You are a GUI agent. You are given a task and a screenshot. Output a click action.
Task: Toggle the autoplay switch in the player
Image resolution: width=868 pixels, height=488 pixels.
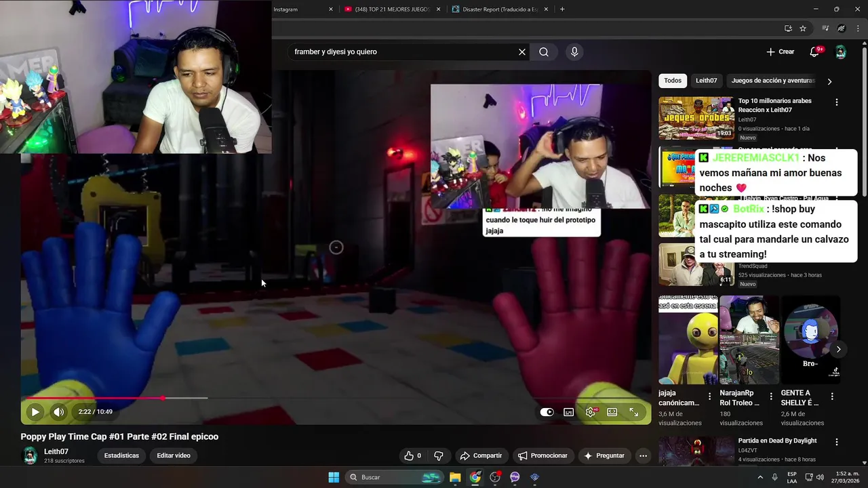547,412
